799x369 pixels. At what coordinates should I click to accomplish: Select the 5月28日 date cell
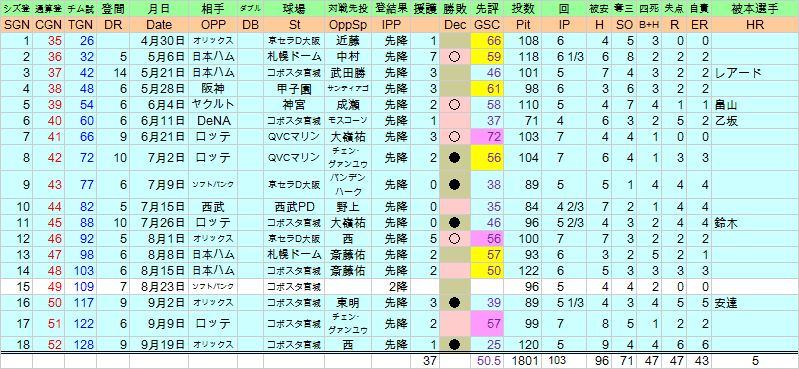point(159,90)
